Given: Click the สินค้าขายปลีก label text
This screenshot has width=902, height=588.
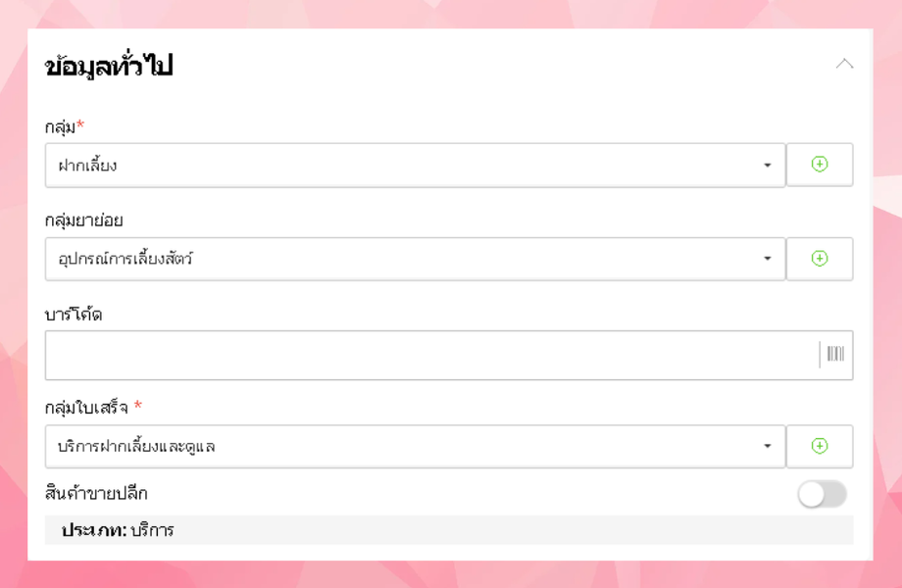Looking at the screenshot, I should [x=96, y=493].
